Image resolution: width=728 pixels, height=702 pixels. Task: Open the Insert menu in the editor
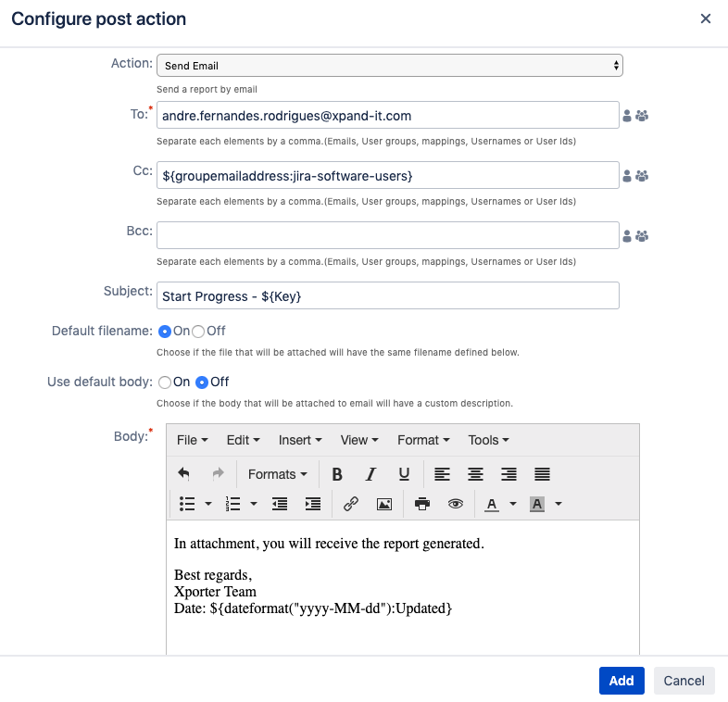click(300, 440)
